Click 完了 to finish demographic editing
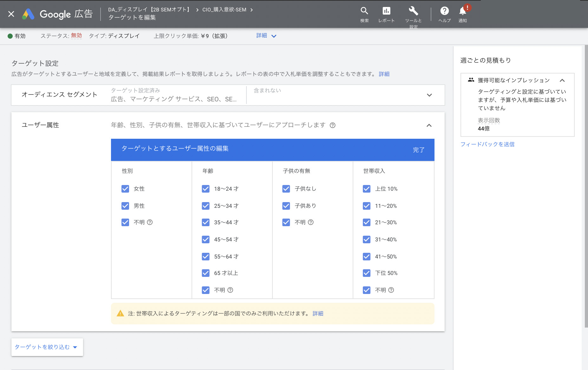Image resolution: width=588 pixels, height=370 pixels. (419, 150)
